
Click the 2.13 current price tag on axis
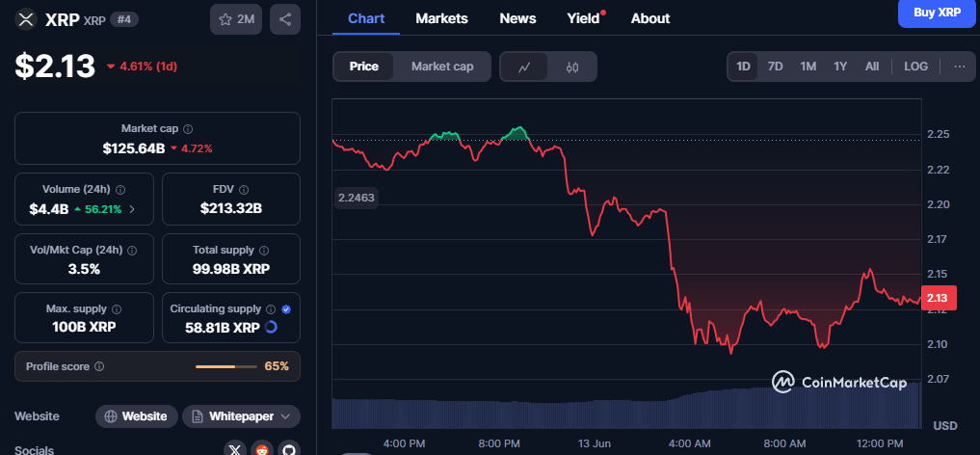[937, 298]
